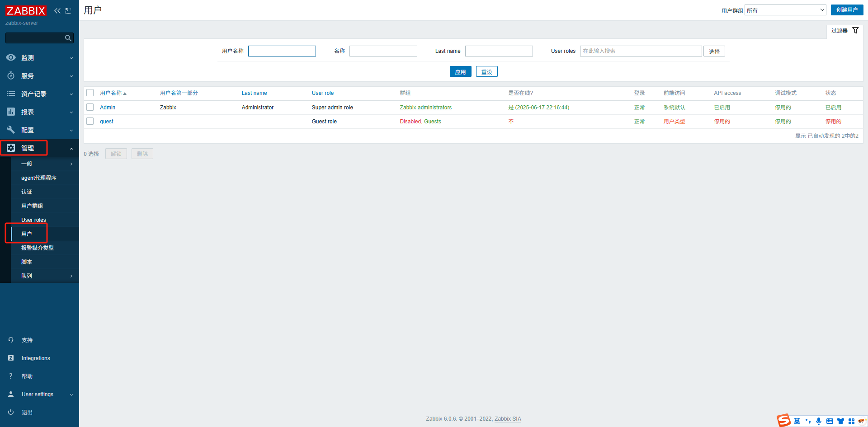Viewport: 868px width, 427px height.
Task: Open the 脚本 menu item
Action: point(45,262)
